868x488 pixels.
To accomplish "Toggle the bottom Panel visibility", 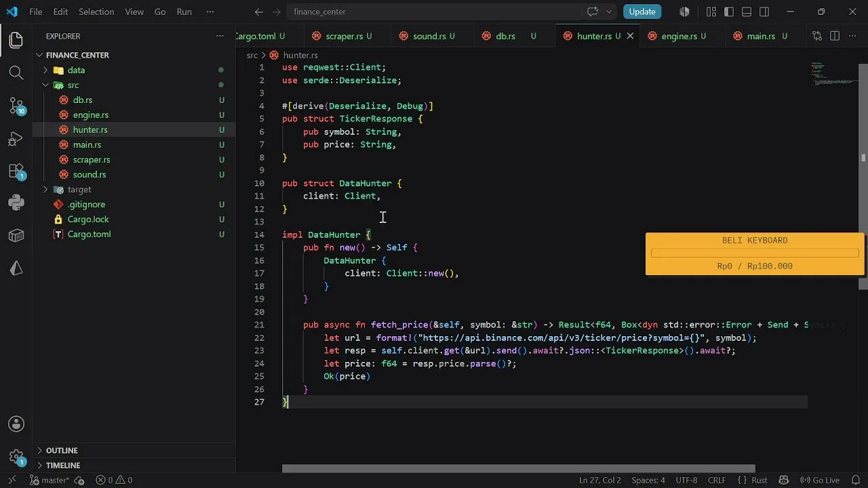I will click(x=747, y=12).
